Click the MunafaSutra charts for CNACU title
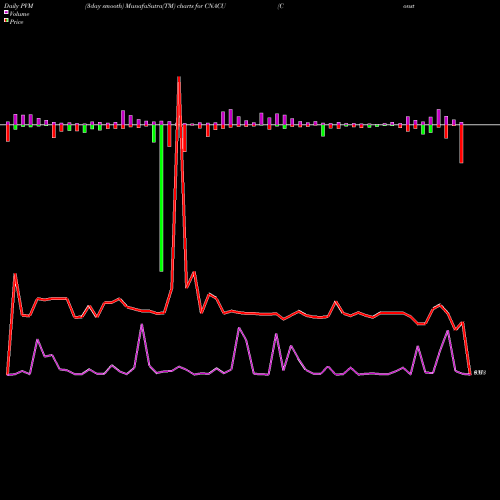Screen dimensions: 500x500 click(155, 6)
